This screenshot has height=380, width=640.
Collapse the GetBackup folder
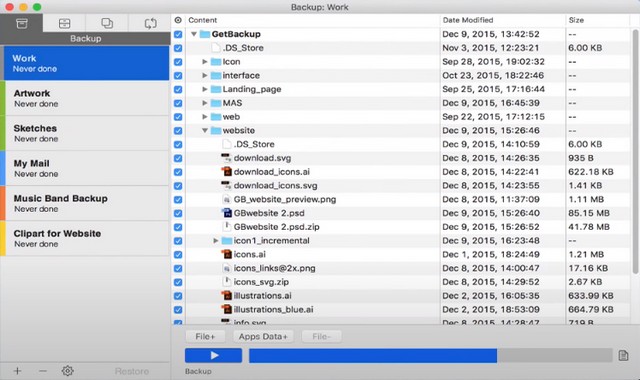pos(194,34)
